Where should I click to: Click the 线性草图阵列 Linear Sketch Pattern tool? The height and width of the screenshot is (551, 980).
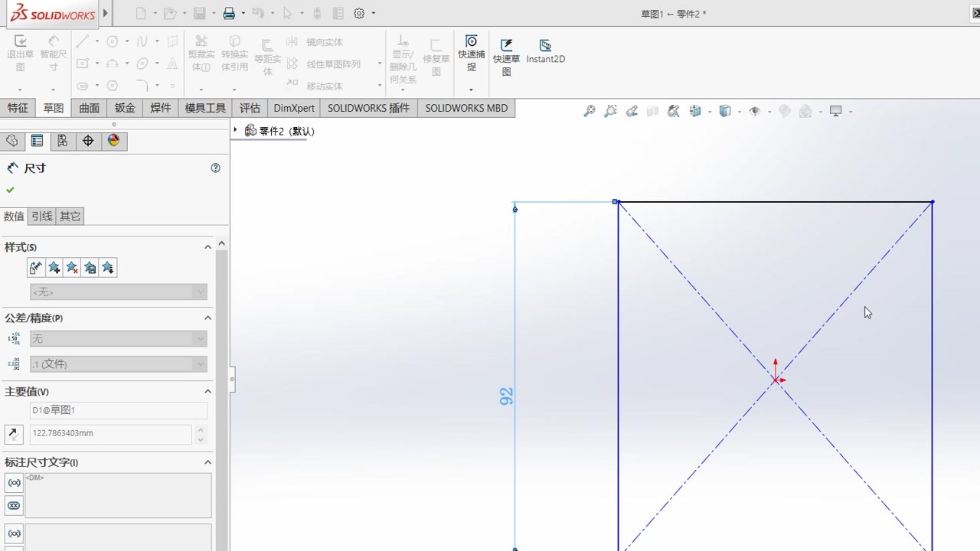point(324,64)
